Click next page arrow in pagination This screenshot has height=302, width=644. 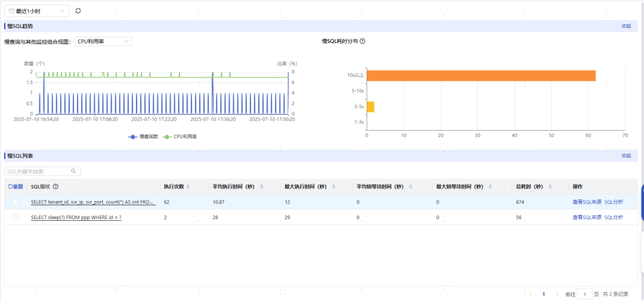click(x=557, y=294)
